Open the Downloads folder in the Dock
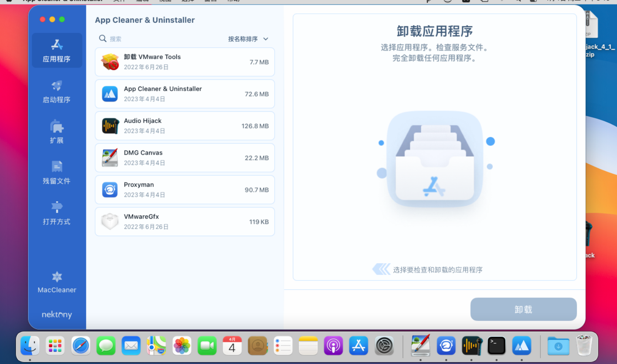Viewport: 617px width, 364px height. pyautogui.click(x=558, y=346)
